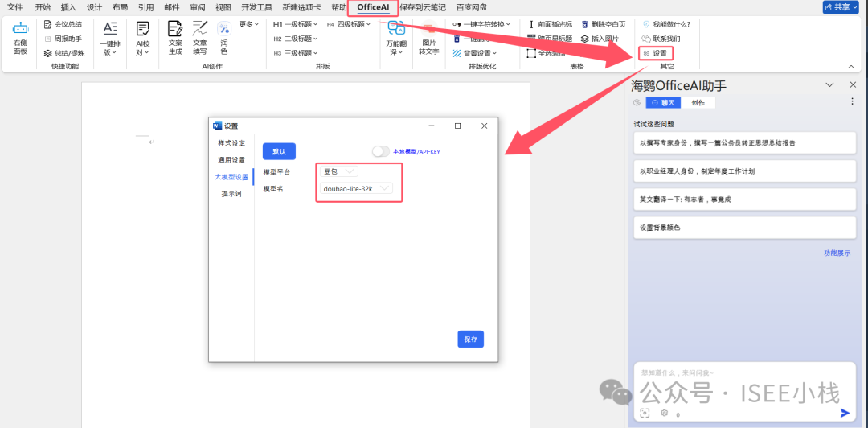Switch to the 审阅 ribbon tab
868x428 pixels.
198,8
